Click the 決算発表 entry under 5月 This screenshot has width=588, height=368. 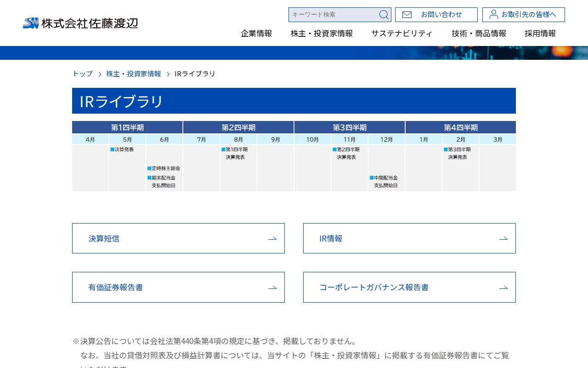[x=122, y=149]
